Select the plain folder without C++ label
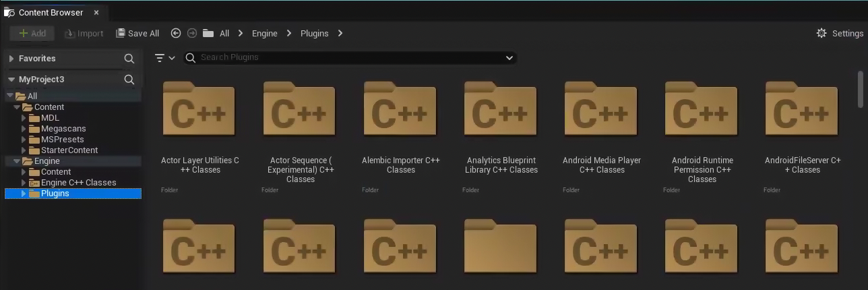 501,246
